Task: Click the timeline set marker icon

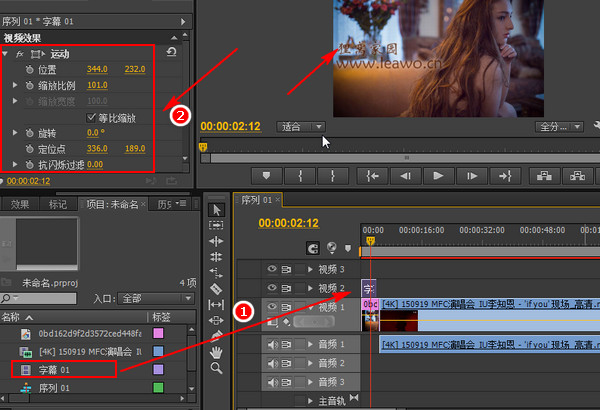Action: 347,248
